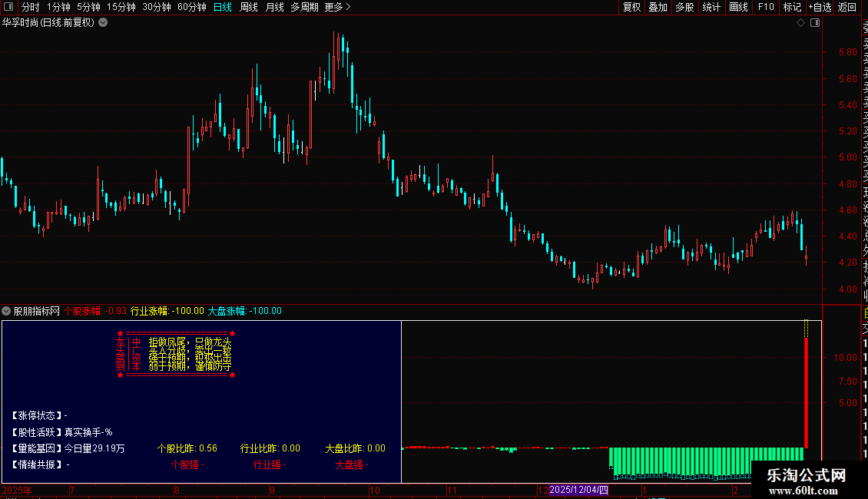Select the 30分钟 period
The width and height of the screenshot is (868, 499).
(157, 7)
